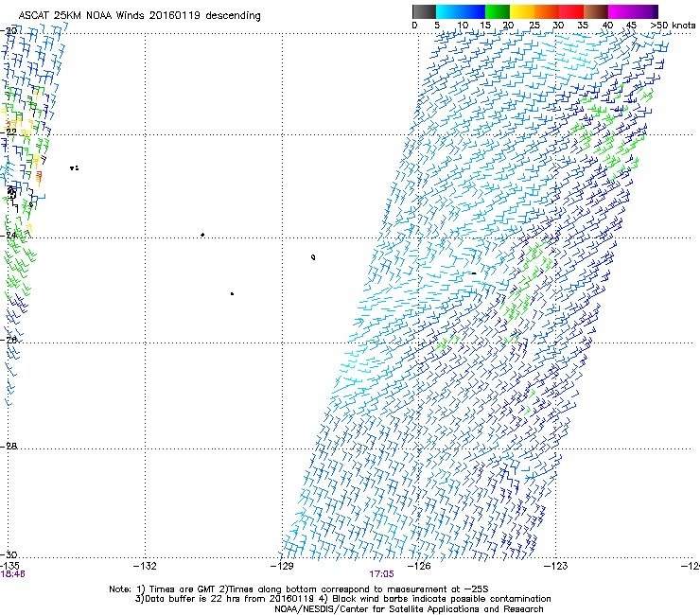Click the legend label 40
700x615 pixels.
(607, 26)
